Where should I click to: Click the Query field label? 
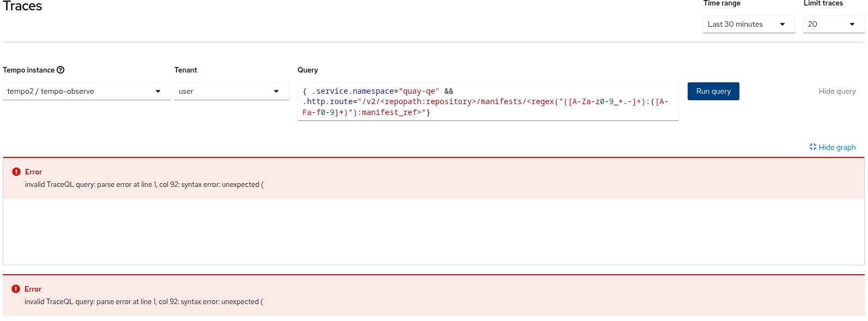[x=307, y=70]
